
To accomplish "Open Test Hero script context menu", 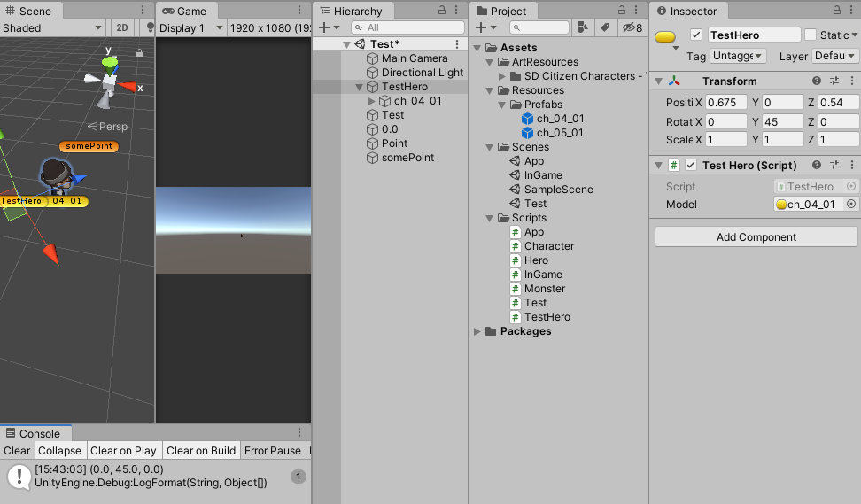I will (x=851, y=165).
